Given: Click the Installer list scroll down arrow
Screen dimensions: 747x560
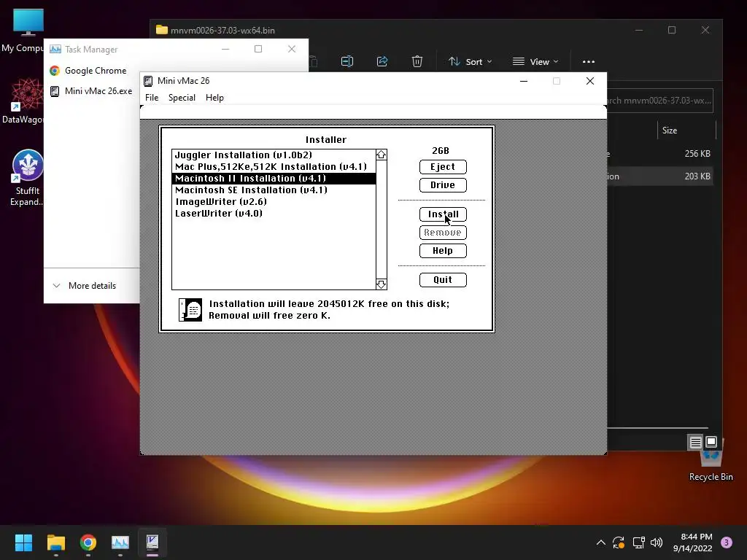Looking at the screenshot, I should point(381,284).
